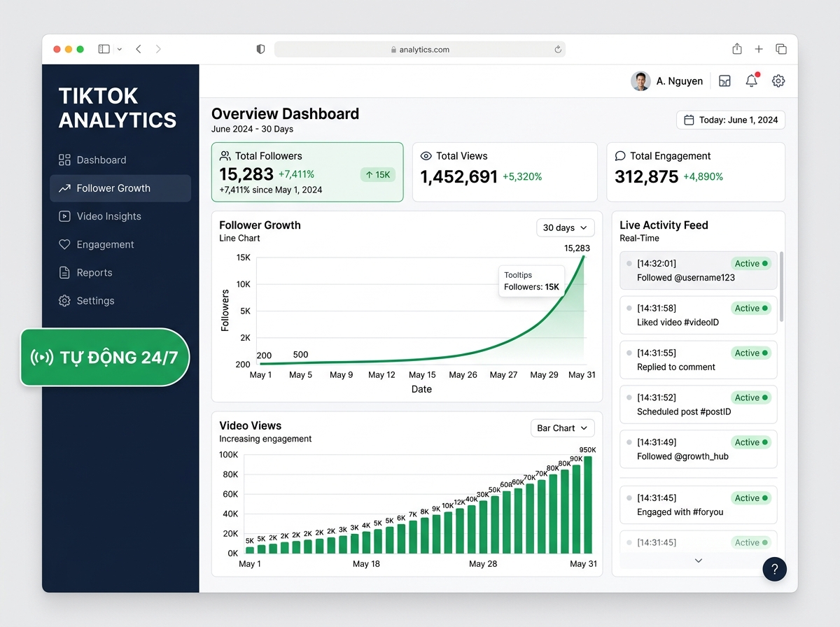Click the document icon beside Reports
This screenshot has height=627, width=840.
coord(64,272)
